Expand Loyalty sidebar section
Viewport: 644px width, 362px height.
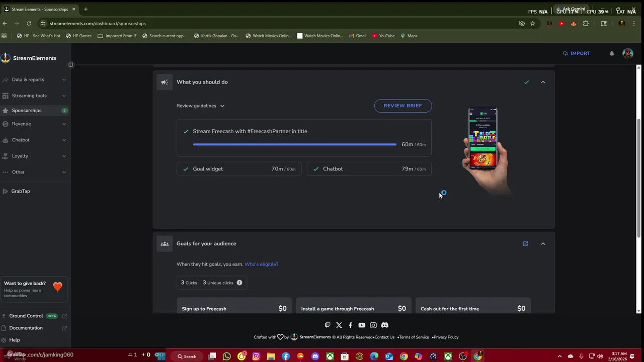point(34,156)
